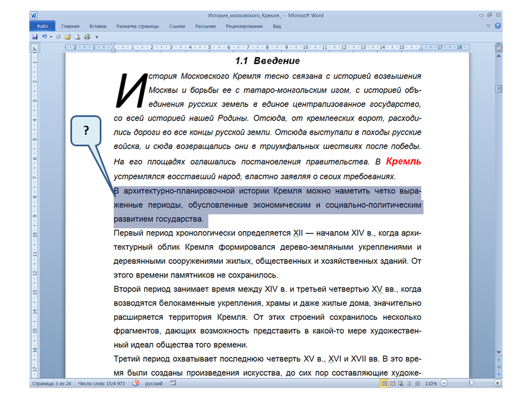Click the русский language indicator

click(154, 383)
